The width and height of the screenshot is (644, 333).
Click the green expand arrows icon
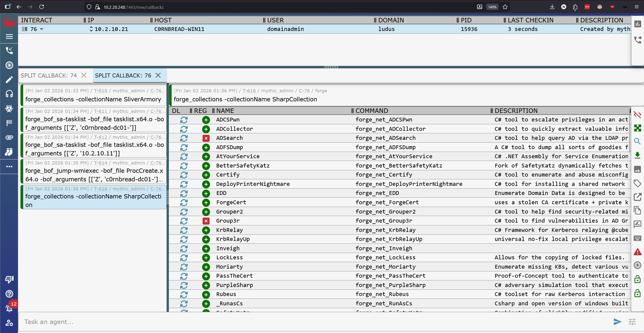click(x=638, y=128)
